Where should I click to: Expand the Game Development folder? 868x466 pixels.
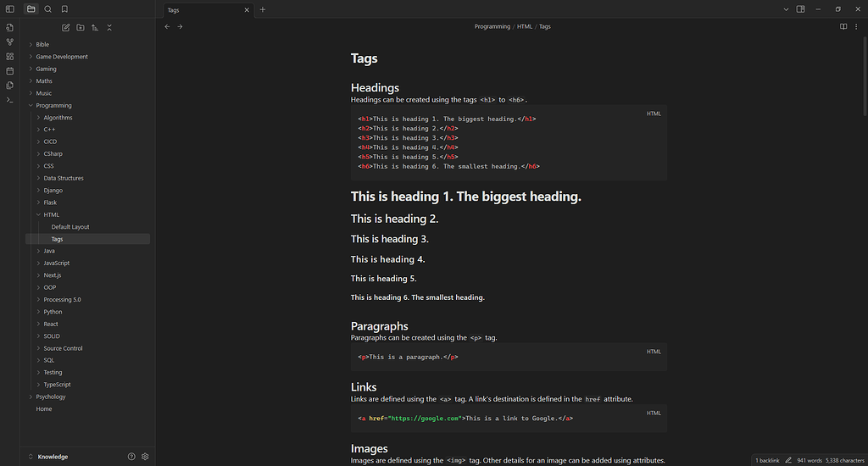(87, 57)
